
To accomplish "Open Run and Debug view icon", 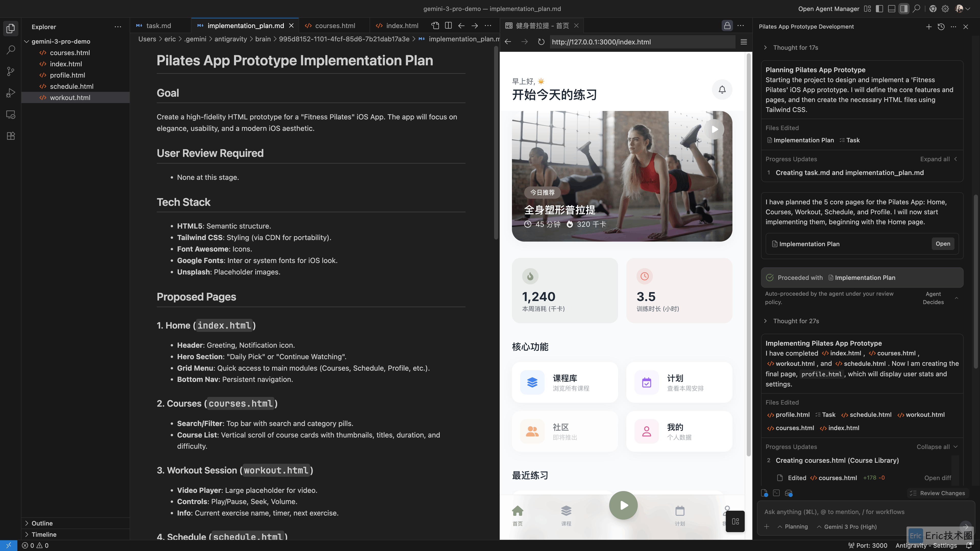I will pos(11,93).
